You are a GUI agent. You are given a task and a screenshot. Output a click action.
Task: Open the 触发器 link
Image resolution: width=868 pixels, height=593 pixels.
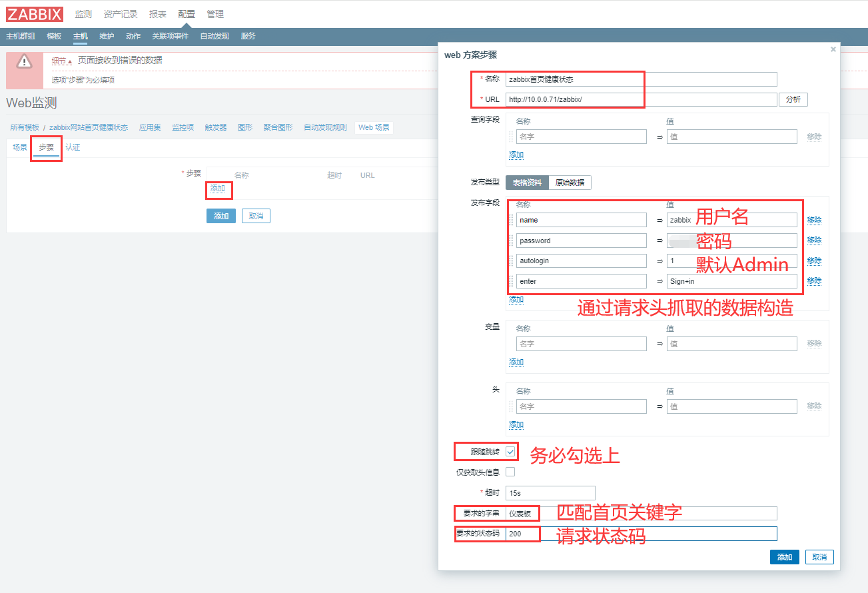(216, 127)
